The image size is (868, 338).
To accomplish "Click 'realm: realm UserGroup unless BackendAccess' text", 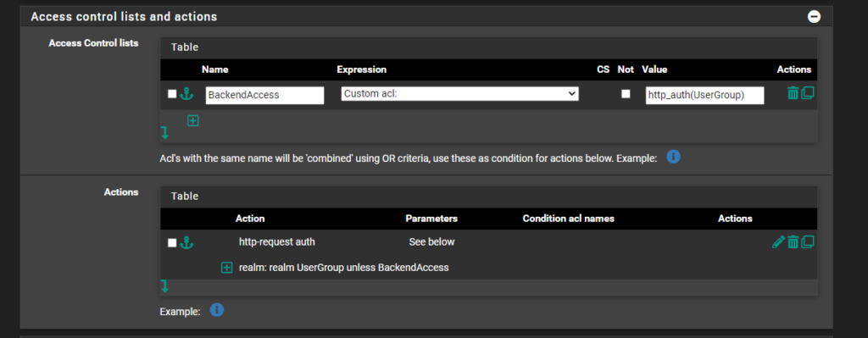I will (x=344, y=268).
